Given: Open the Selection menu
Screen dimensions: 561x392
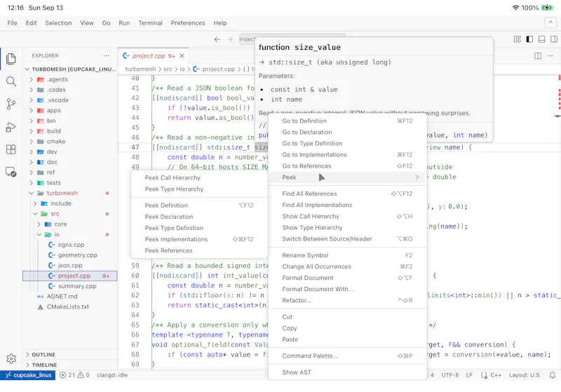Looking at the screenshot, I should 58,23.
